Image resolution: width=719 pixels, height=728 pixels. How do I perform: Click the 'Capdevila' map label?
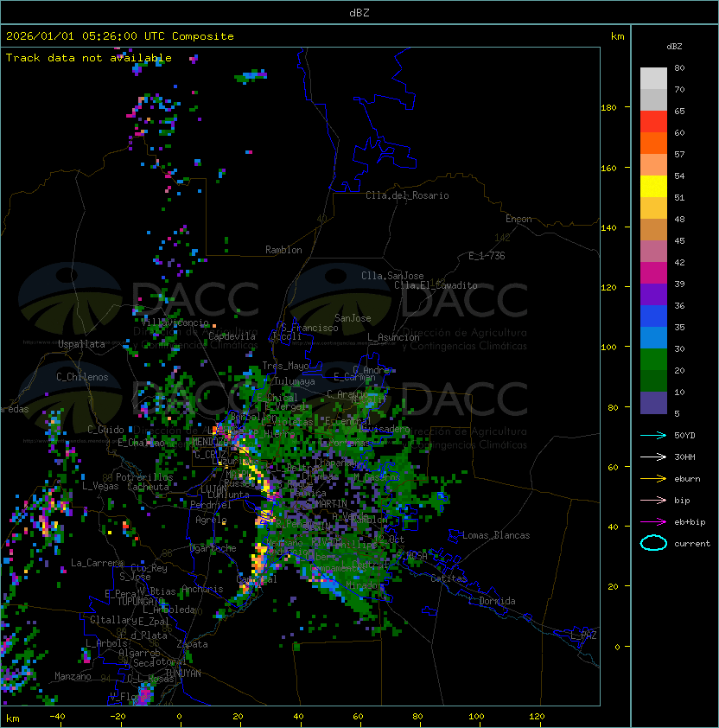pyautogui.click(x=232, y=336)
